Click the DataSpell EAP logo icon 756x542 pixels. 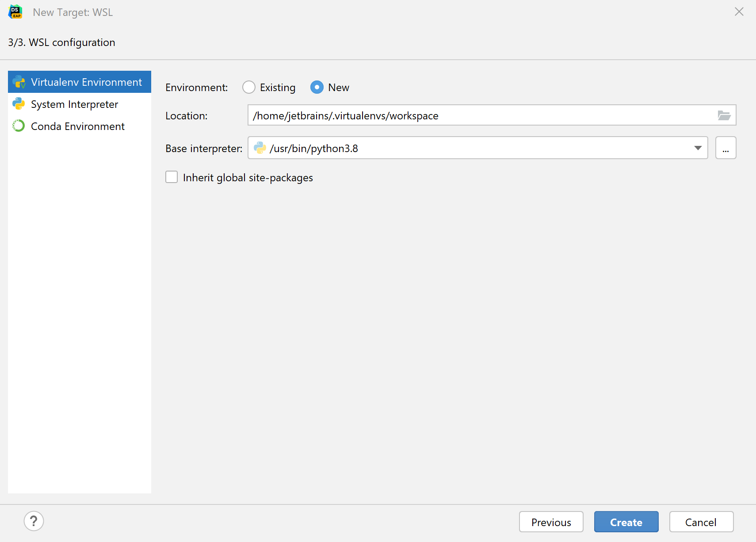point(15,12)
